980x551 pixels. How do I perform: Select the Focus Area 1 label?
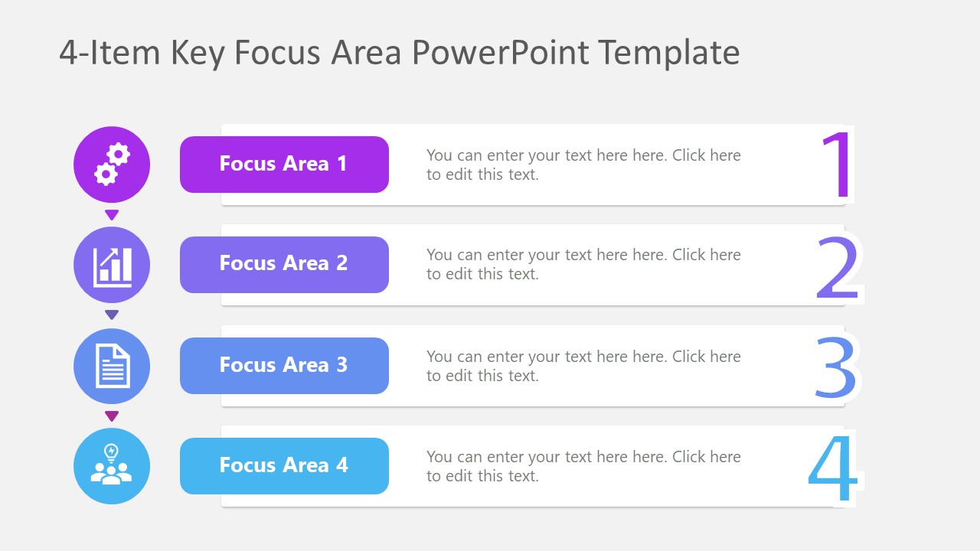284,165
